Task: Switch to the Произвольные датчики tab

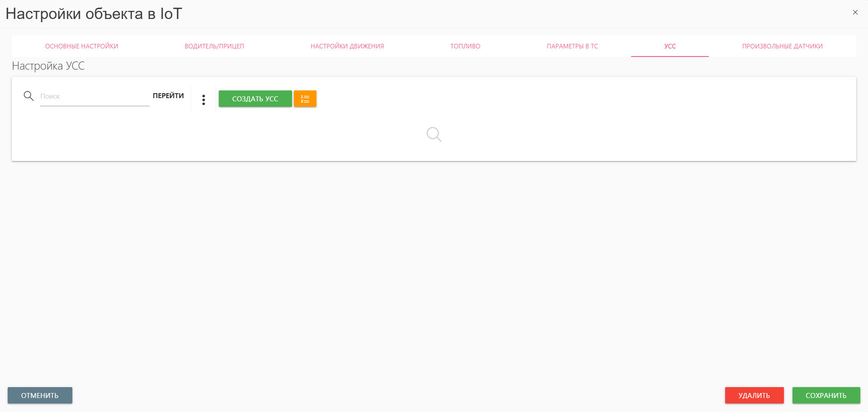Action: coord(782,46)
